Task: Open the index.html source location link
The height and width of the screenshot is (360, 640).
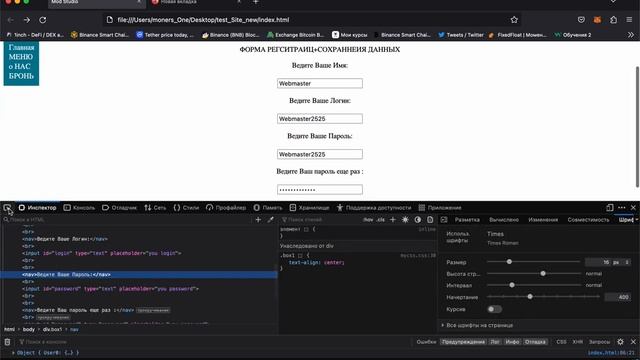Action: click(x=611, y=353)
